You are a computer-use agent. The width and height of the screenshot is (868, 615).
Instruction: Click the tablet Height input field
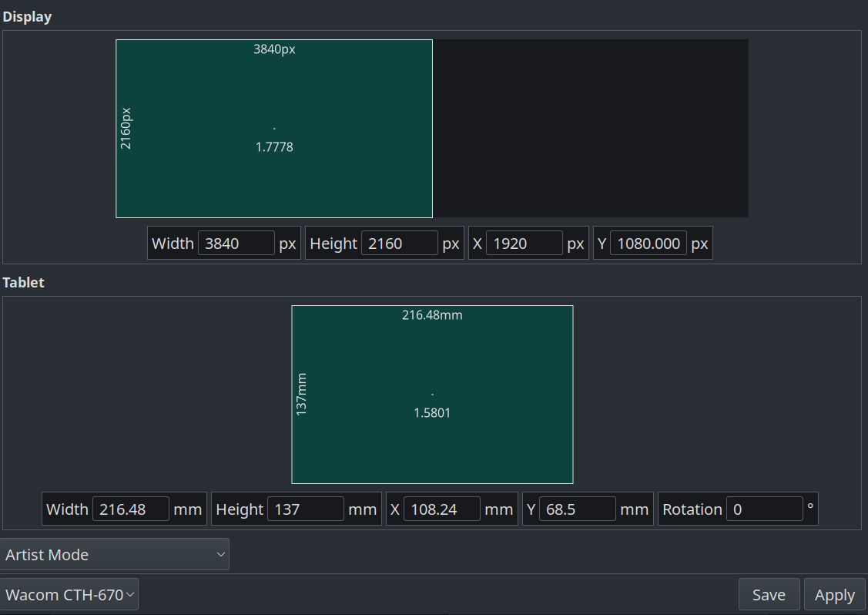[x=307, y=509]
